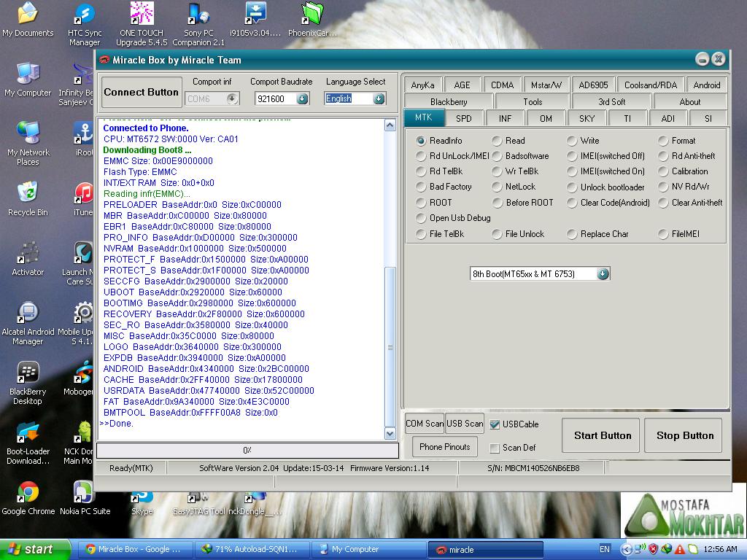
Task: Switch to Miracle Box - Google taskbar item
Action: point(135,549)
